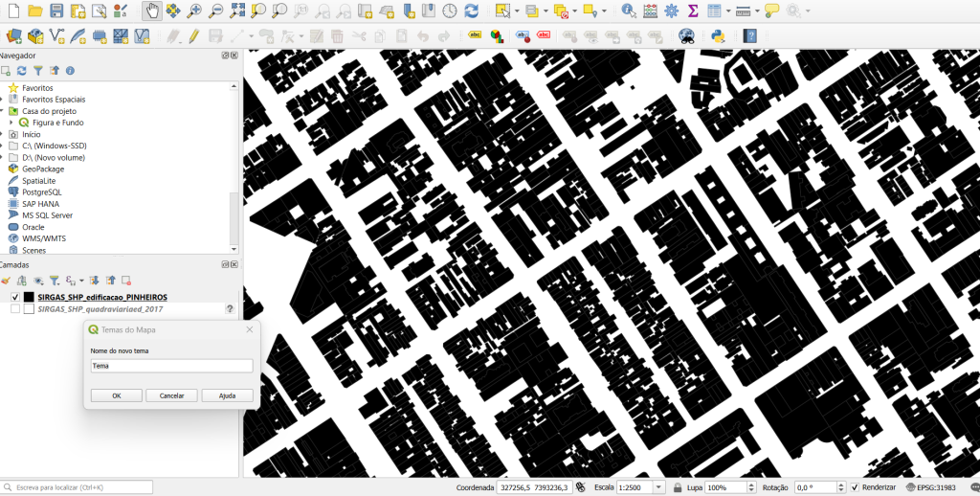Click Ajuda in Temas do Mapa dialog

coord(228,395)
